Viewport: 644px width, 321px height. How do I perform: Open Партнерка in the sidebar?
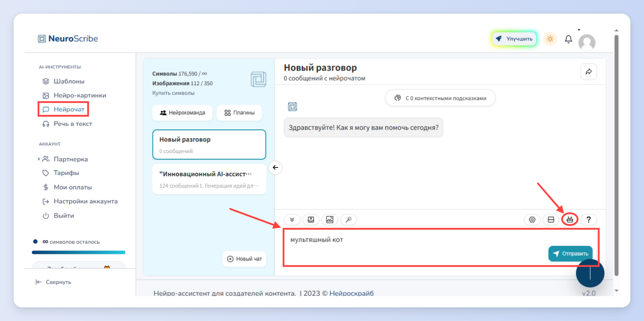[65, 159]
